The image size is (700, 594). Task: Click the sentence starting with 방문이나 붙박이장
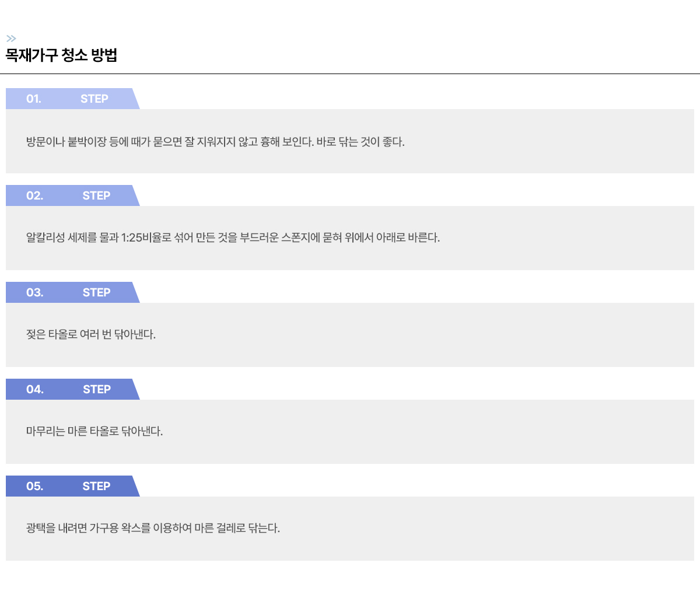[x=215, y=142]
